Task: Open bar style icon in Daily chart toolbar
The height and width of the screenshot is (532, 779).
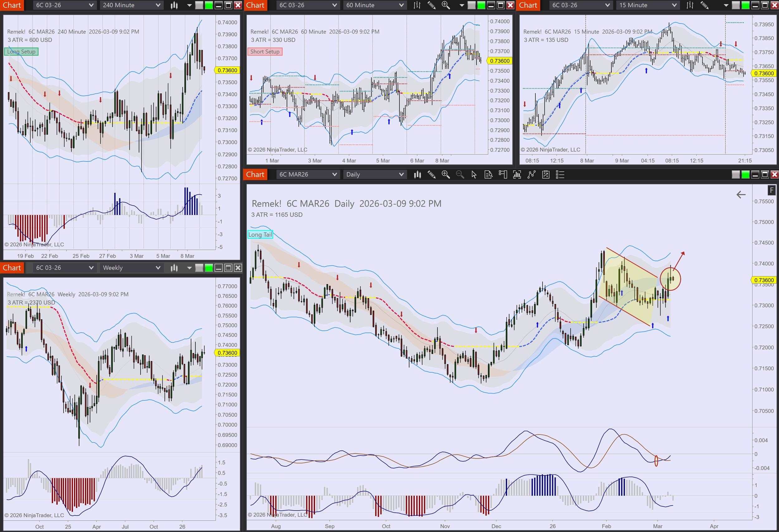Action: click(x=417, y=174)
